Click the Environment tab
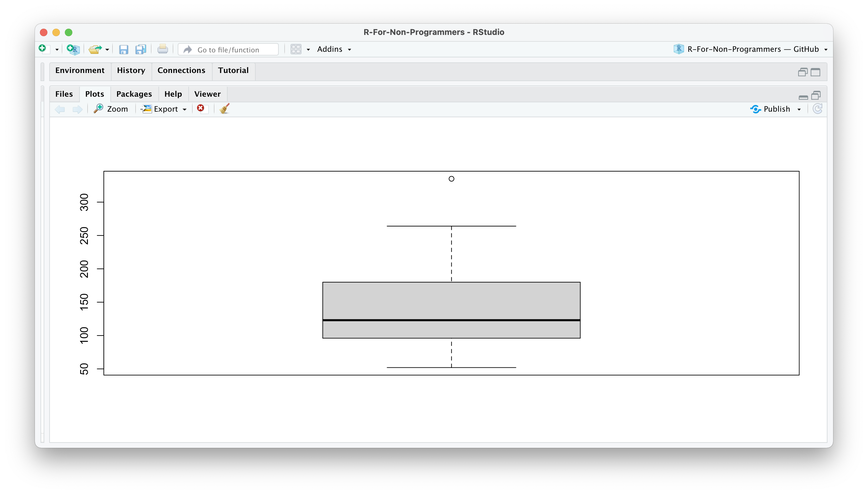 79,70
